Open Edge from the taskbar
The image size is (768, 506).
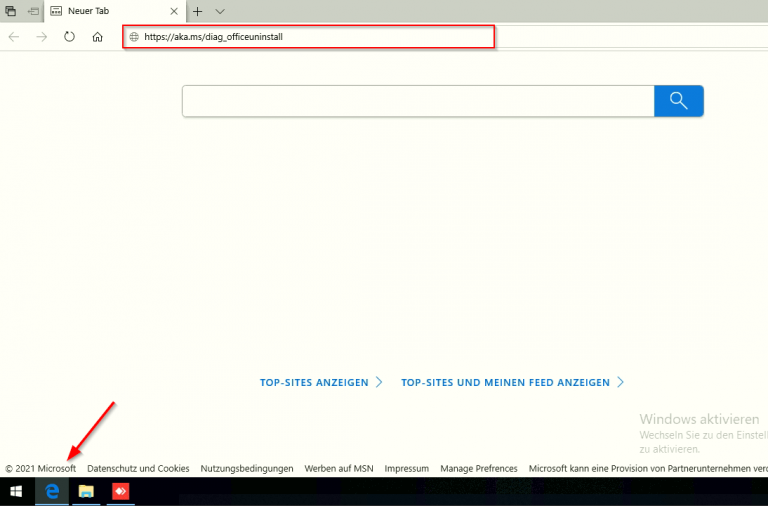click(51, 491)
